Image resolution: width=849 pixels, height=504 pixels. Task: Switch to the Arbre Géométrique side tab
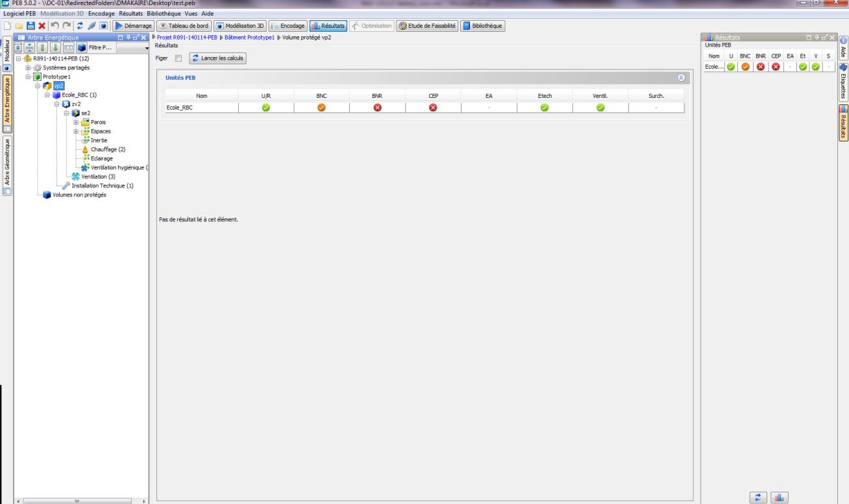tap(6, 164)
